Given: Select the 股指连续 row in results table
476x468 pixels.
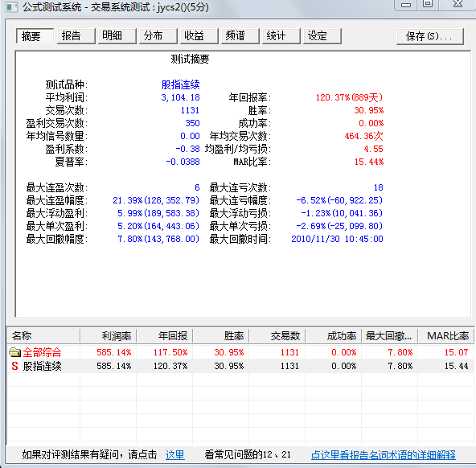Looking at the screenshot, I should tap(240, 366).
